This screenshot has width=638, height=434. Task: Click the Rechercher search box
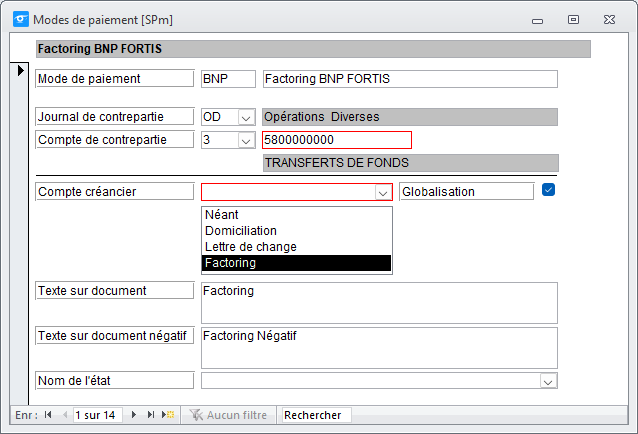tap(317, 415)
